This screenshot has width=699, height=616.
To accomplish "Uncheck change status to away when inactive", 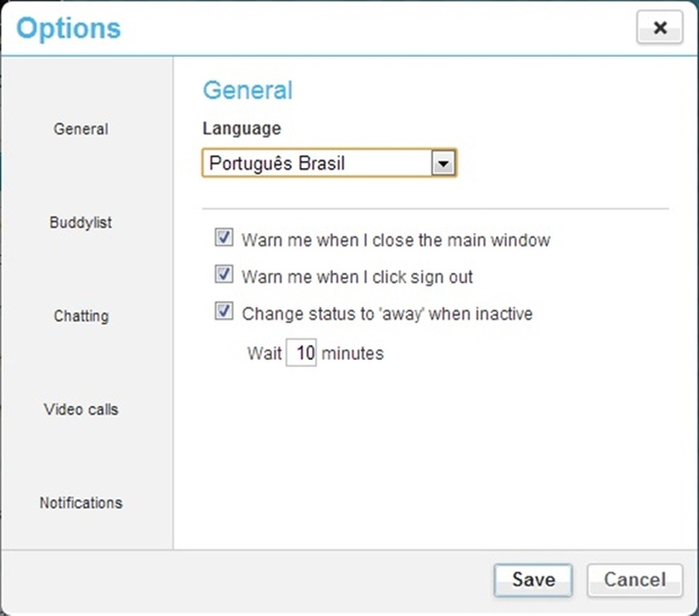I will point(223,311).
